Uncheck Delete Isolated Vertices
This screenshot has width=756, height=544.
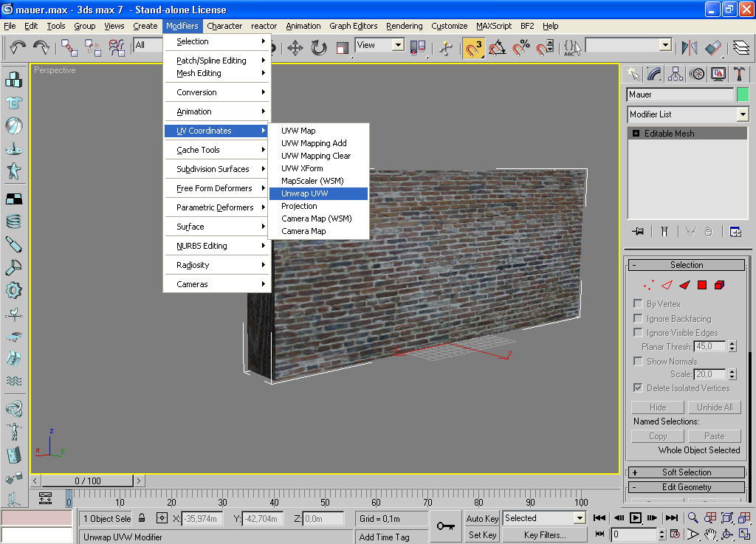[x=638, y=388]
